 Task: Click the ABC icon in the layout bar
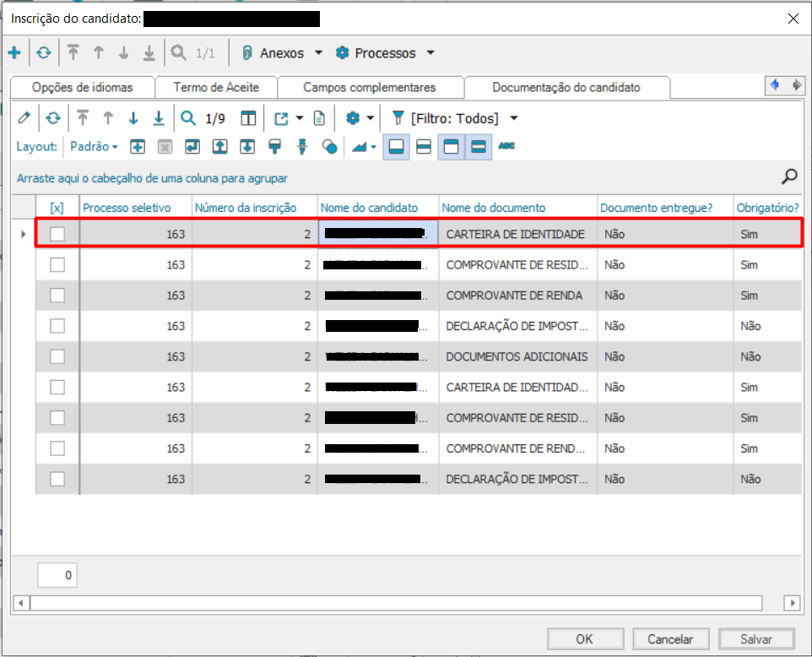point(506,146)
